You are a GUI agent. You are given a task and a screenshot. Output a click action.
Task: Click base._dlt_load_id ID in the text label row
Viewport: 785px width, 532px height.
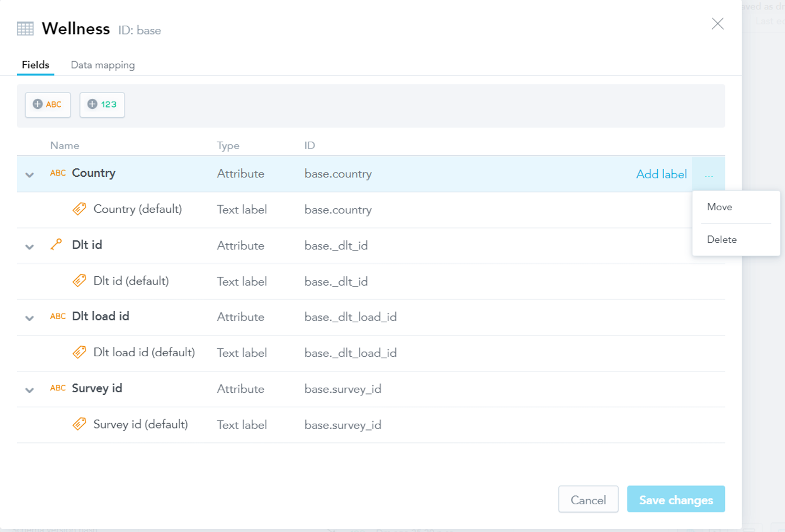point(351,353)
